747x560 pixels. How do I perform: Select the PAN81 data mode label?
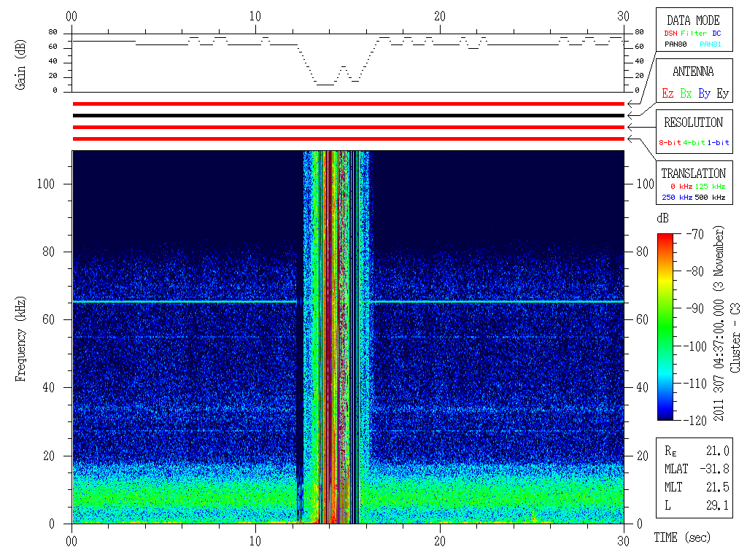pyautogui.click(x=711, y=44)
